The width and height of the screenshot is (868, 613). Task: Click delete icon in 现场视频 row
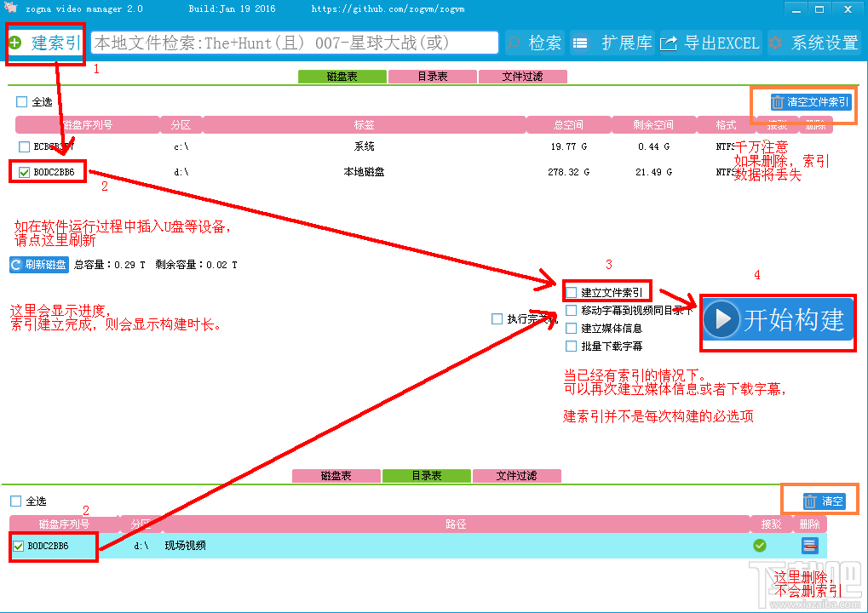(x=810, y=546)
